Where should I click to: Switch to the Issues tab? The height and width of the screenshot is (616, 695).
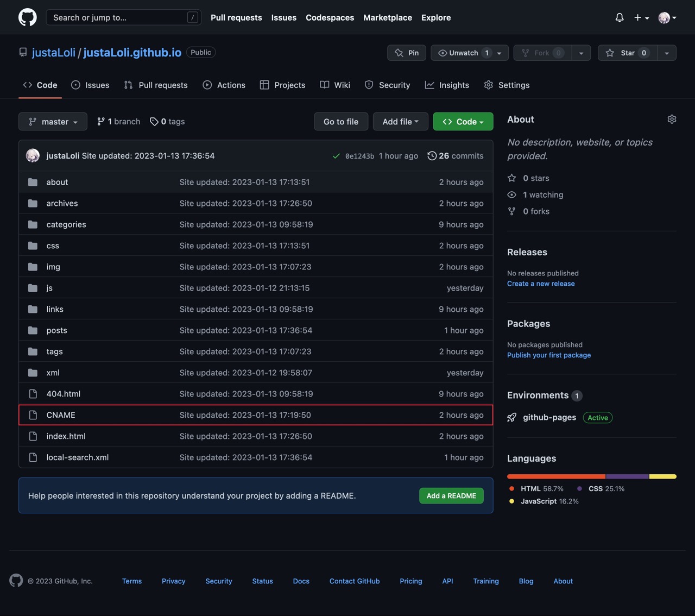coord(90,85)
